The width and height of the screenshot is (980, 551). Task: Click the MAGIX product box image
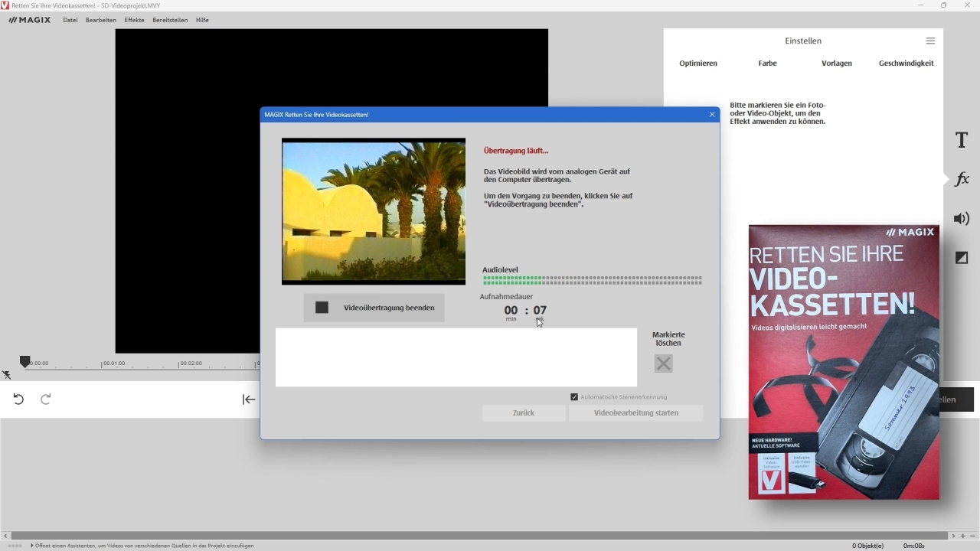(x=844, y=362)
